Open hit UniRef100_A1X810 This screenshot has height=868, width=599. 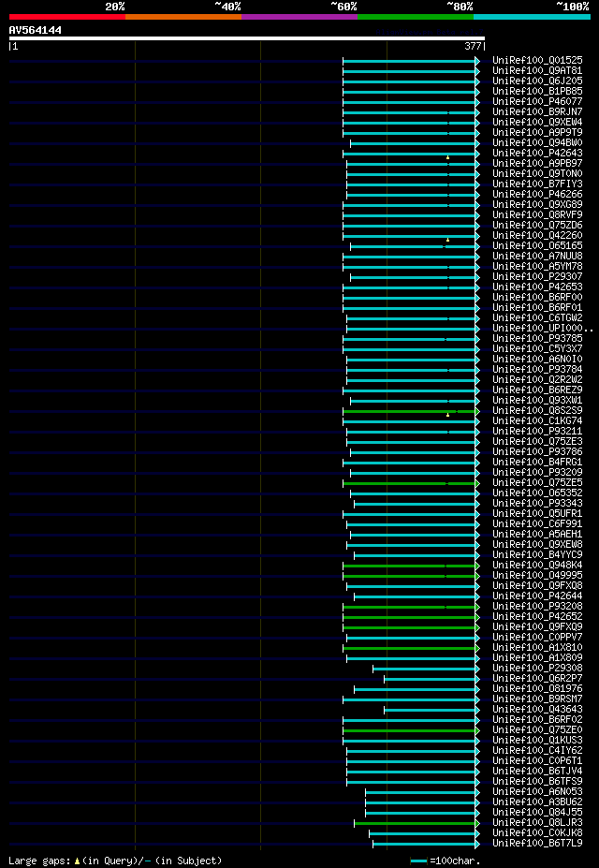537,647
